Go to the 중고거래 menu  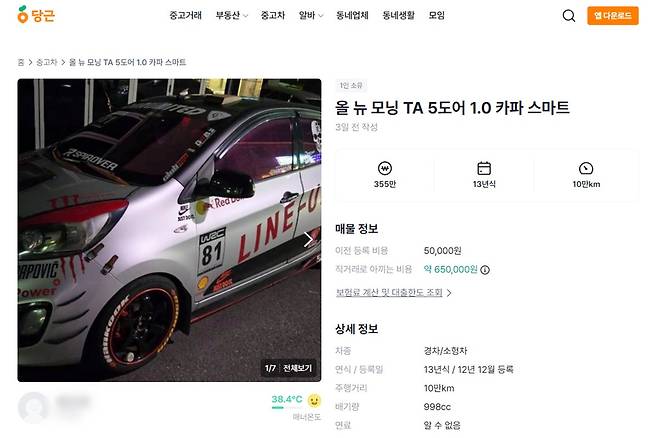click(x=185, y=16)
